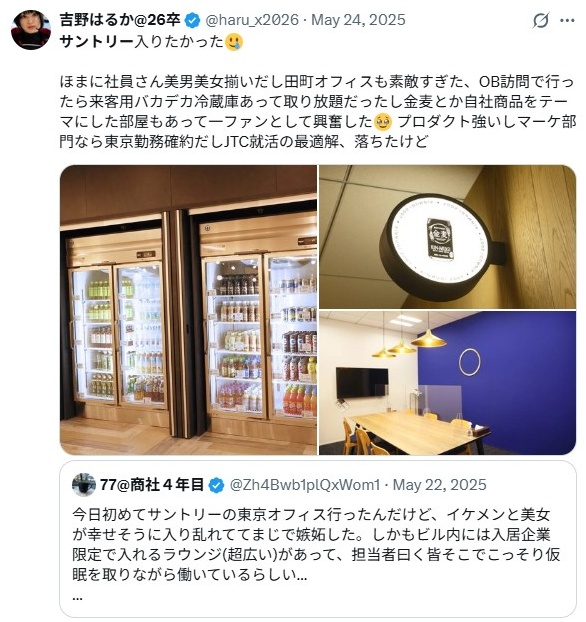
Task: Click the post body text starting ほまに社員さん
Action: tap(317, 111)
